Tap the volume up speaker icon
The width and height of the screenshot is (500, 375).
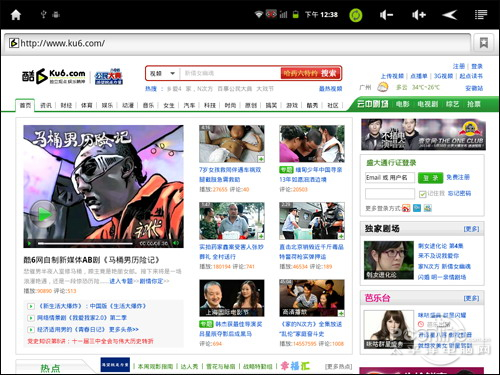click(x=419, y=15)
